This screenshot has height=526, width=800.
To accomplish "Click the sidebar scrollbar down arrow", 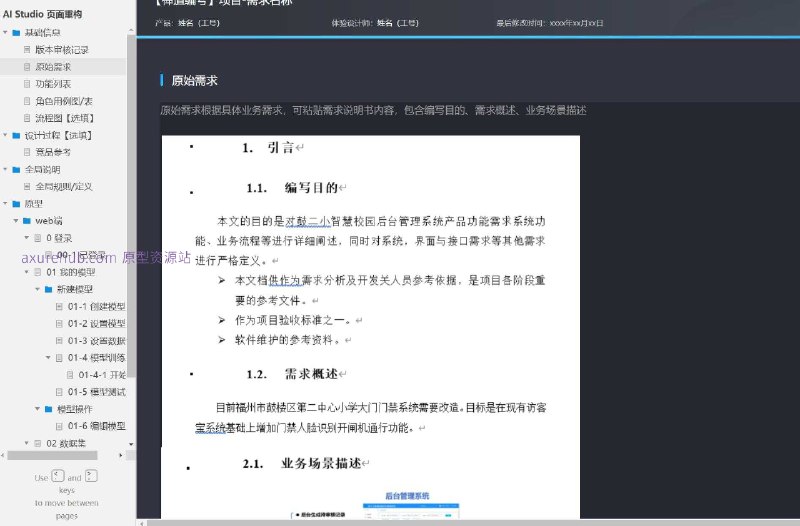I will pos(131,444).
